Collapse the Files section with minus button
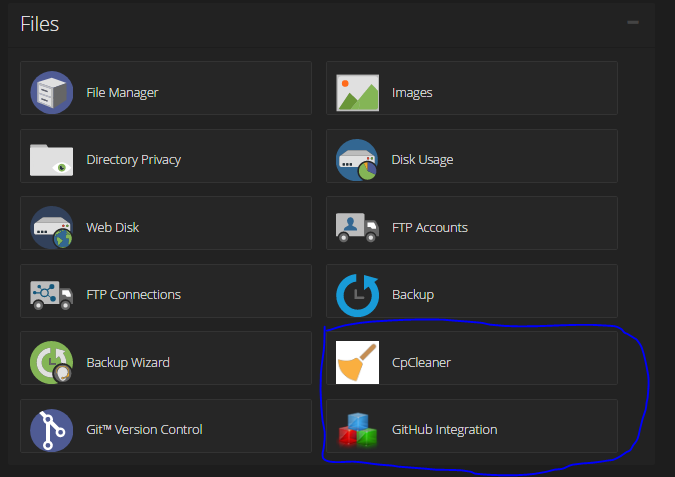 [633, 21]
